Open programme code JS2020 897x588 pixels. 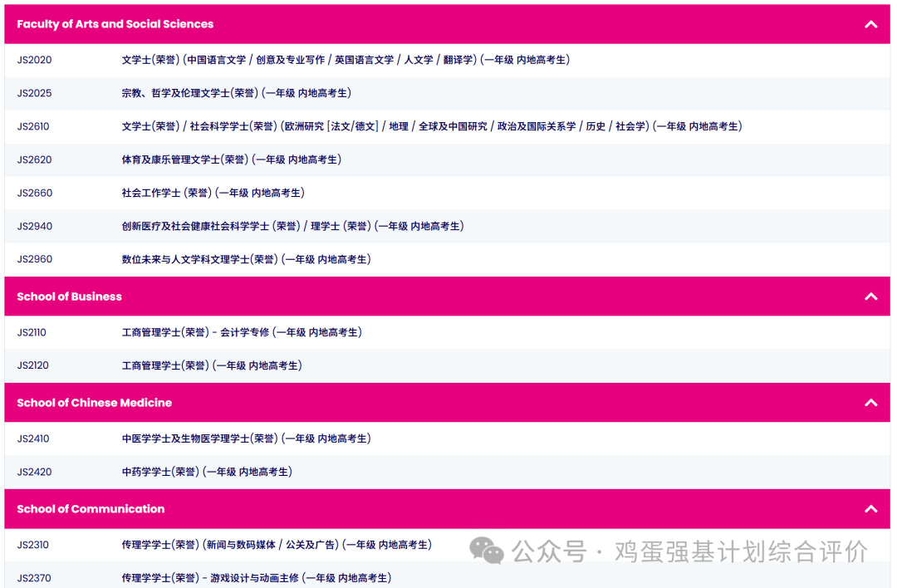pos(34,60)
